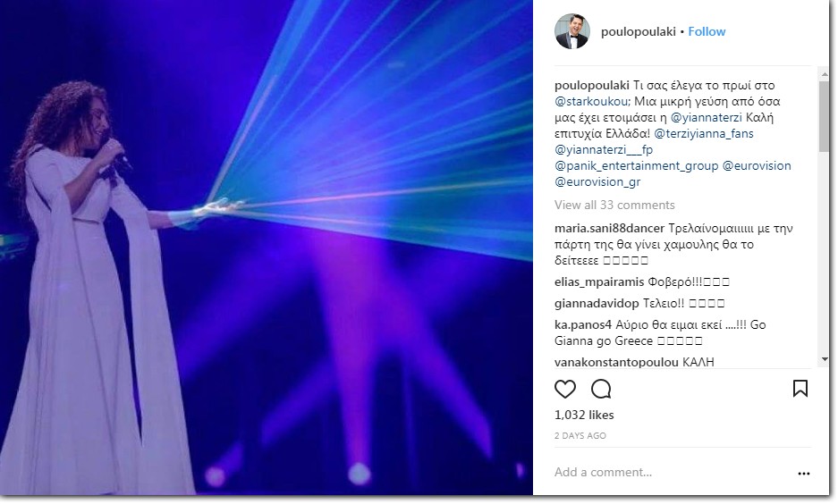Open the elias_mpairamis commenter profile
838x504 pixels.
pyautogui.click(x=599, y=281)
